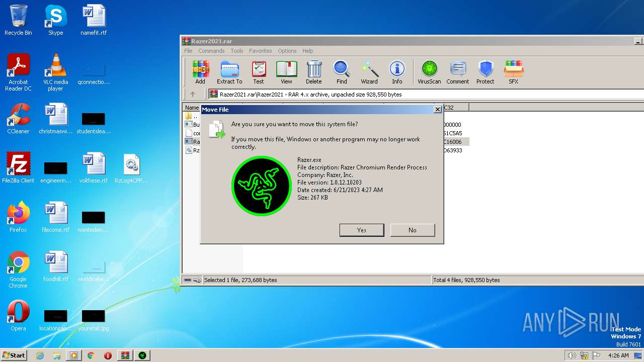The image size is (644, 362).
Task: Click the Opera taskbar icon
Action: [x=108, y=355]
